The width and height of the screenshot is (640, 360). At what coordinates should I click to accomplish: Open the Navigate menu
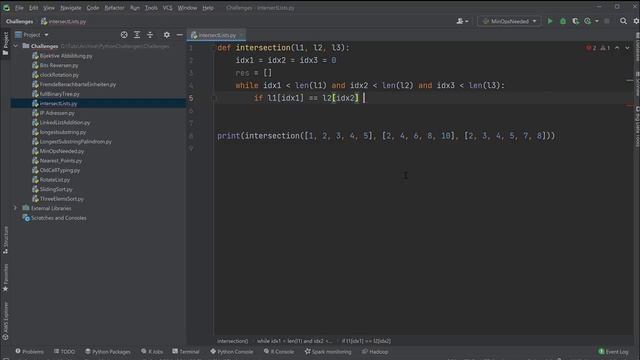(x=71, y=8)
